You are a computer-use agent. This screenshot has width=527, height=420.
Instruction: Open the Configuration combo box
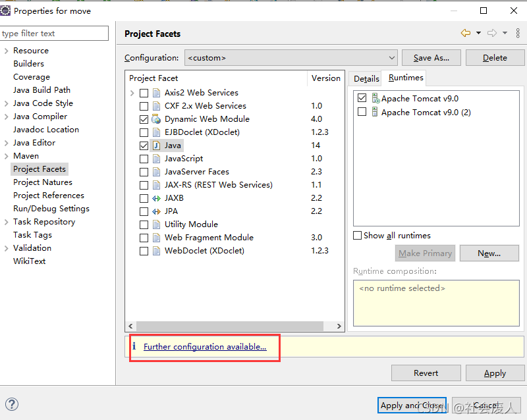pyautogui.click(x=291, y=58)
